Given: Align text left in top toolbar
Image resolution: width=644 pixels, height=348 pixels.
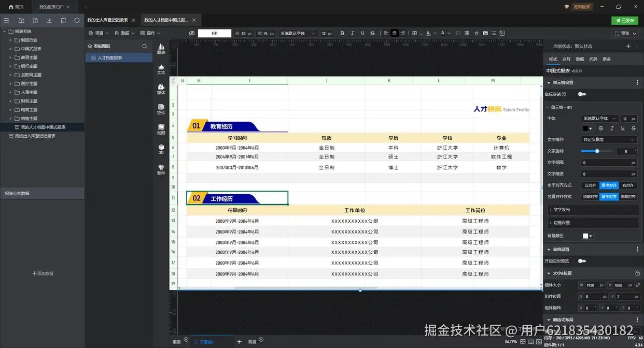Looking at the screenshot, I should (385, 33).
